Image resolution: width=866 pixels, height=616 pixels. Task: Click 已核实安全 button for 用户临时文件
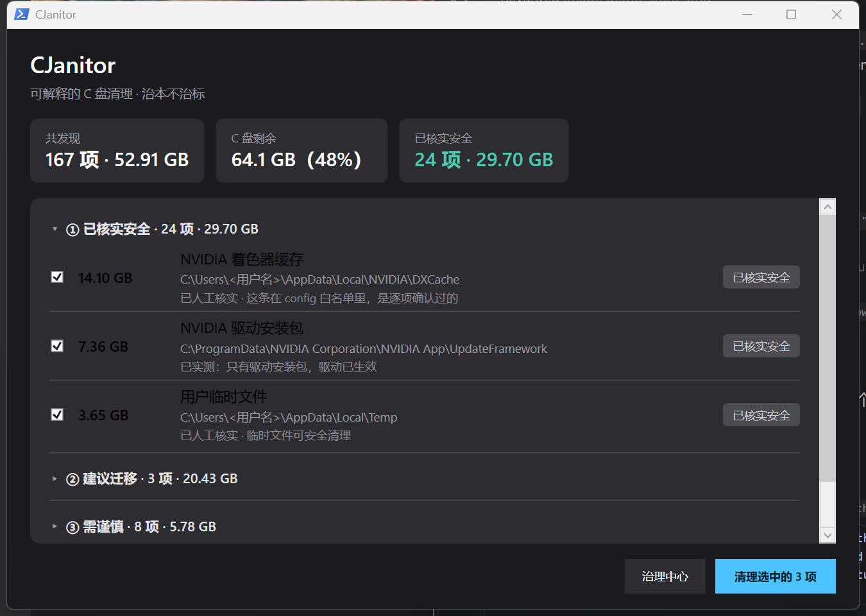tap(761, 415)
